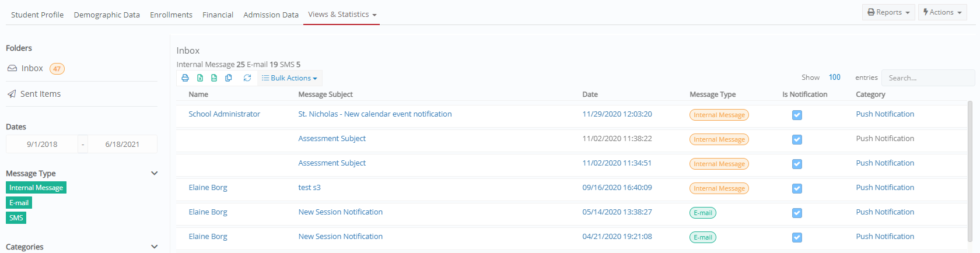This screenshot has width=980, height=253.
Task: Open the test s3 message subject link
Action: (x=309, y=188)
